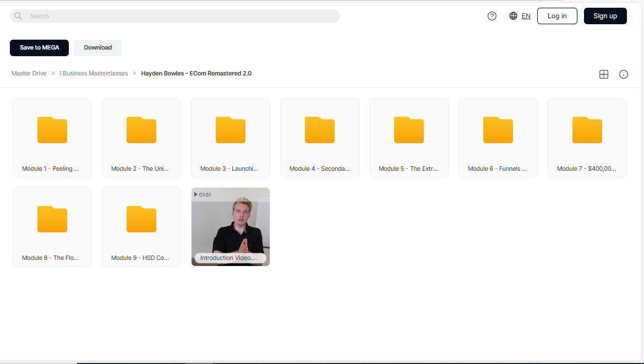Select the 'Module 3 - Launchi...' label
This screenshot has height=364, width=644.
[x=229, y=169]
